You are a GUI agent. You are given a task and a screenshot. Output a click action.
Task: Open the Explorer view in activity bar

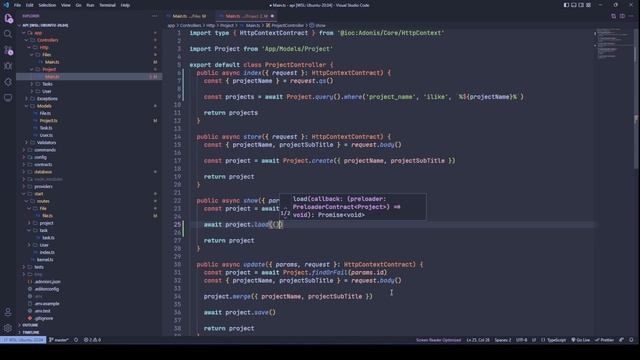(8, 18)
